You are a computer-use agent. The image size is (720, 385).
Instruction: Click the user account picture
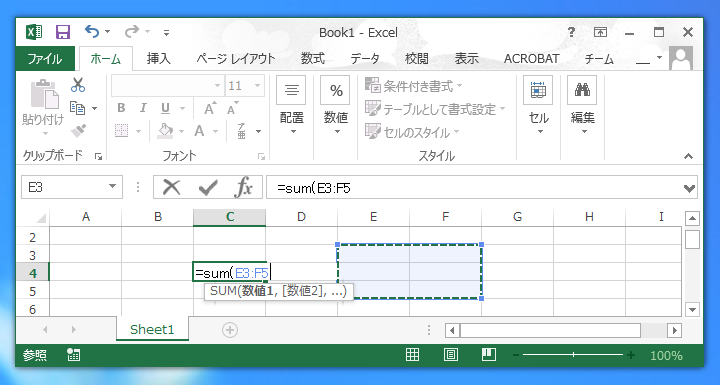681,58
